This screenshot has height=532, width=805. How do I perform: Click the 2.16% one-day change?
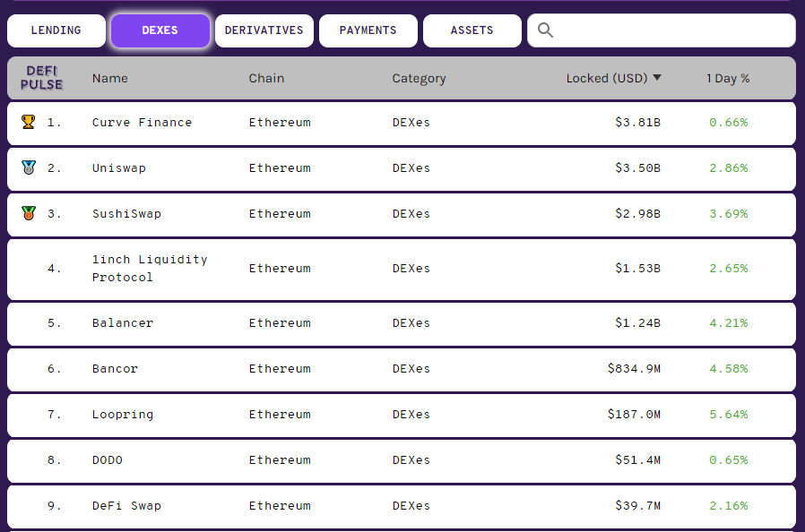729,506
